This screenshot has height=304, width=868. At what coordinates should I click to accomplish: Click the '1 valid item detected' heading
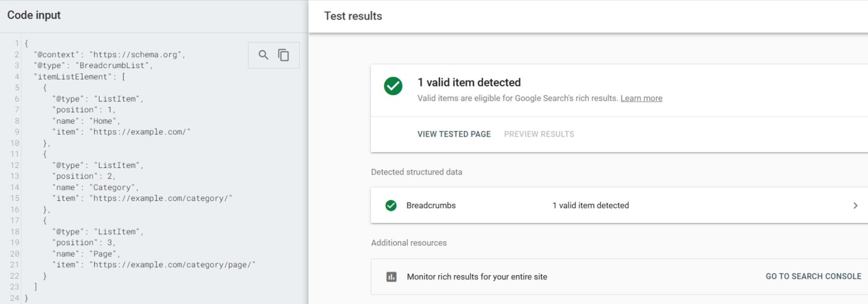[x=468, y=82]
